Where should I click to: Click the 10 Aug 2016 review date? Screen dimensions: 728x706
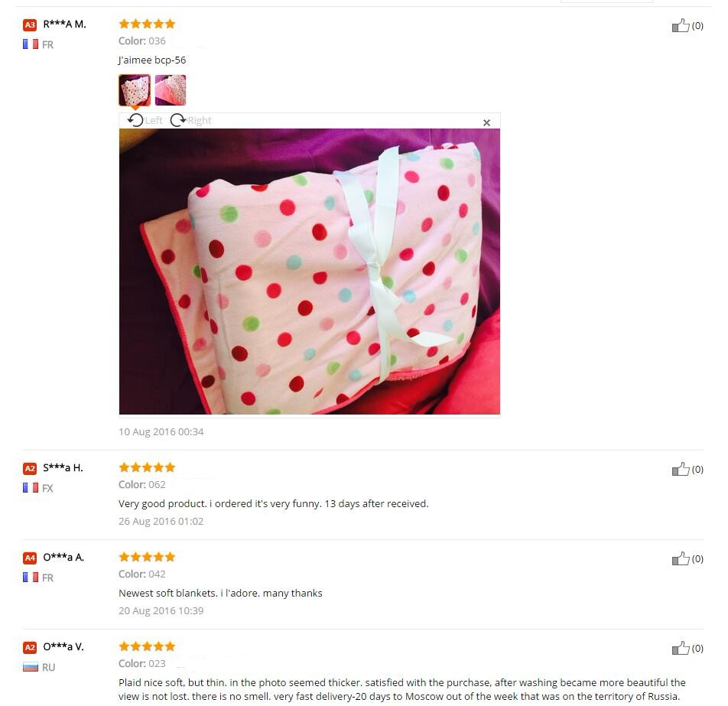(x=161, y=432)
